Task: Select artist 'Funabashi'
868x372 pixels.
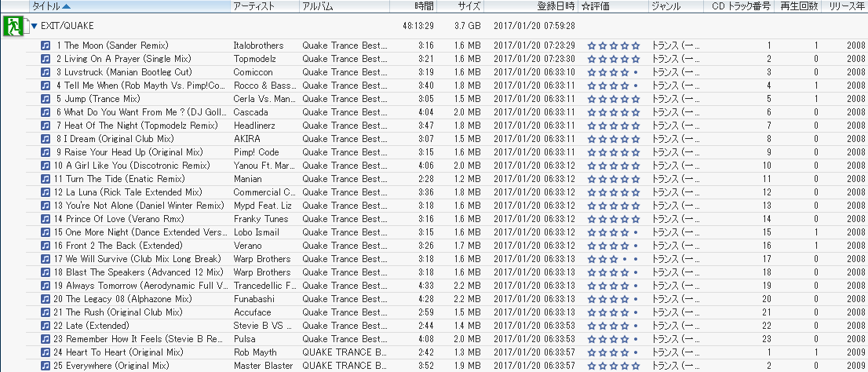Action: (x=254, y=299)
